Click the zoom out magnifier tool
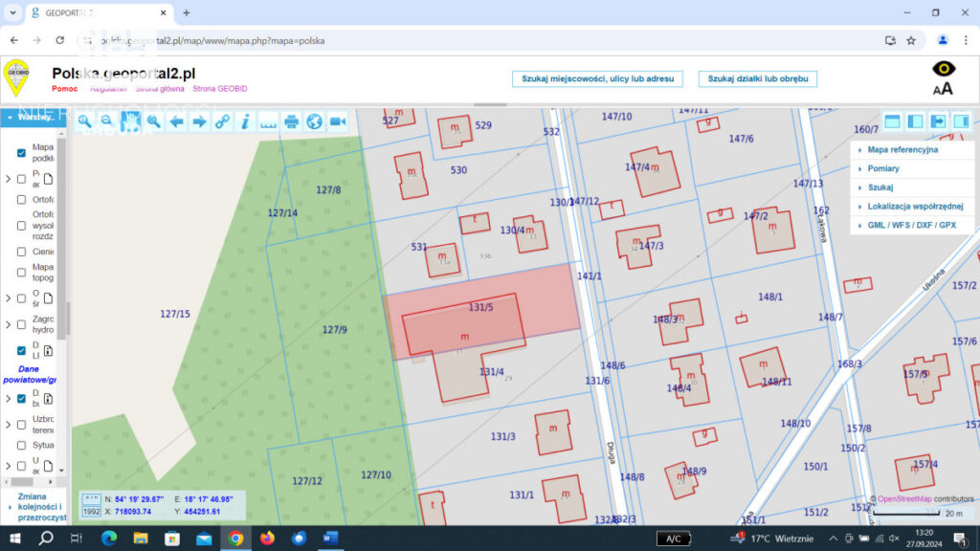This screenshot has height=551, width=980. (107, 121)
